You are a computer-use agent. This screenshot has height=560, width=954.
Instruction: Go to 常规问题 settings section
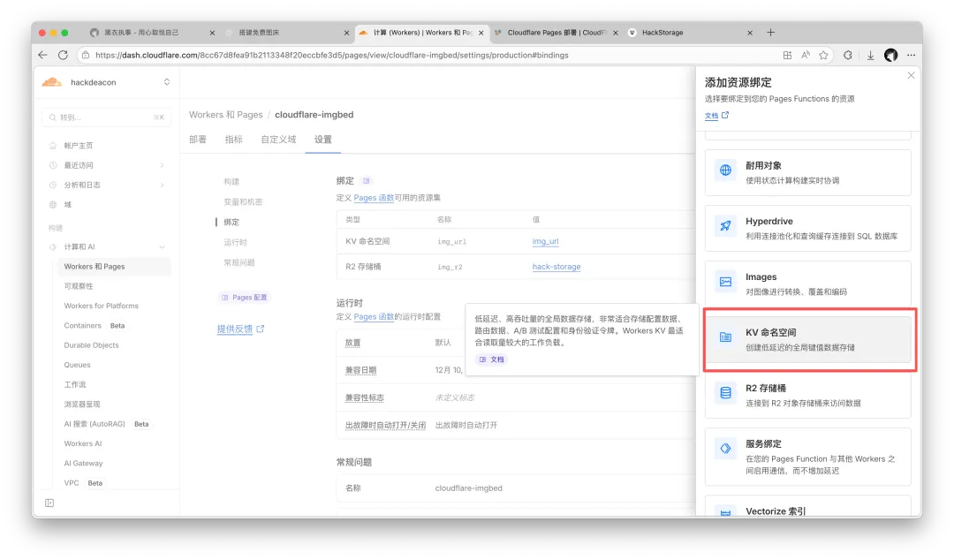point(239,262)
